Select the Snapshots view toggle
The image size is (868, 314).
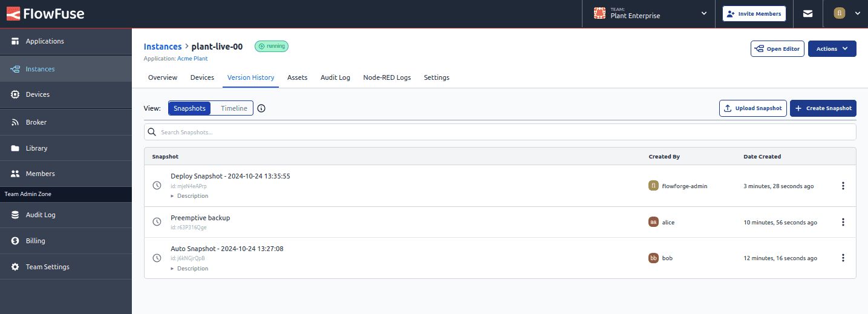189,108
